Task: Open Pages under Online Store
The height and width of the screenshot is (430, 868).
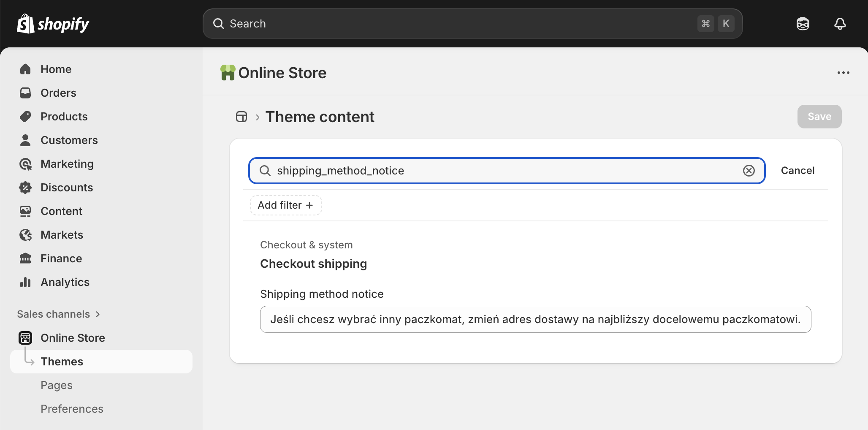Action: [57, 385]
